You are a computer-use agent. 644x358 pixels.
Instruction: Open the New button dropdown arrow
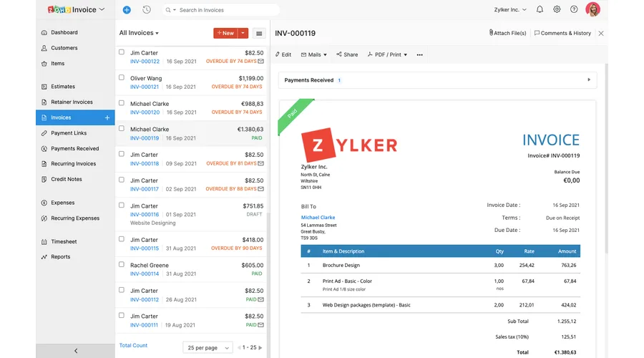click(243, 33)
